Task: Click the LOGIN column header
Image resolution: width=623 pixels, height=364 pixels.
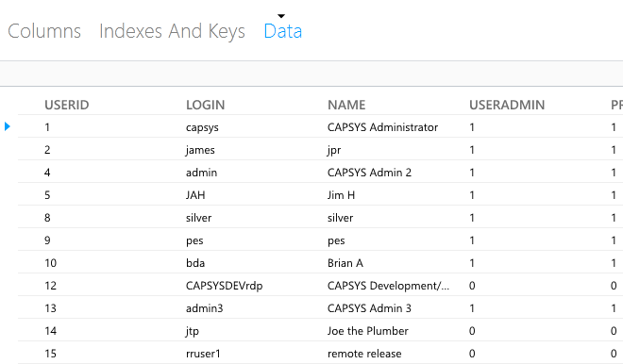Action: coord(206,105)
